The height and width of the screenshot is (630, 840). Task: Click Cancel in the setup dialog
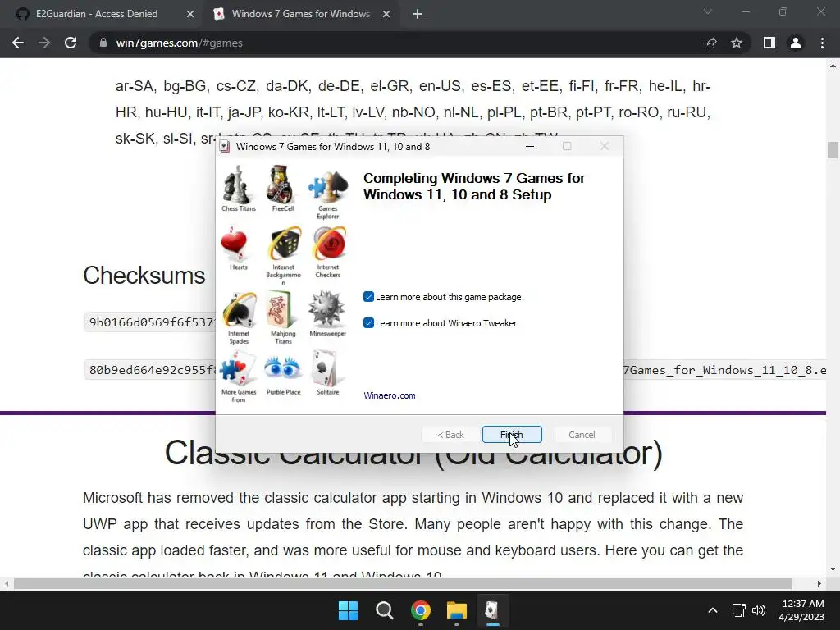click(582, 435)
